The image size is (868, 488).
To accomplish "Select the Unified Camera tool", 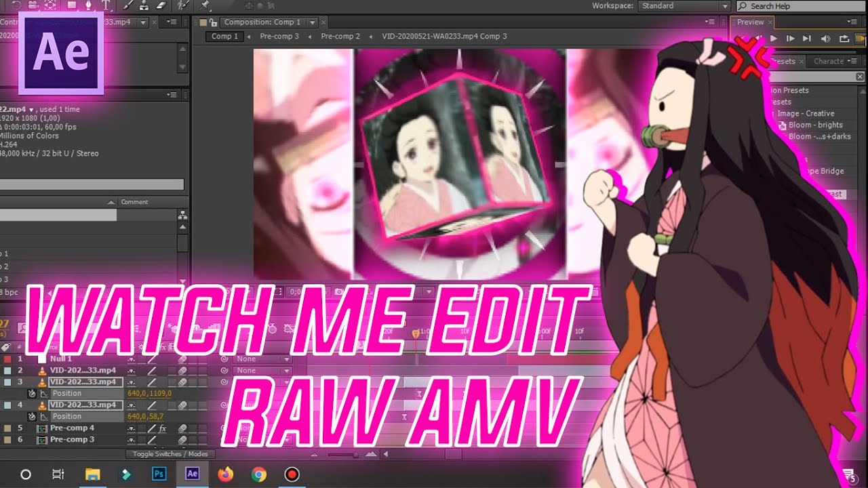I will click(x=34, y=5).
